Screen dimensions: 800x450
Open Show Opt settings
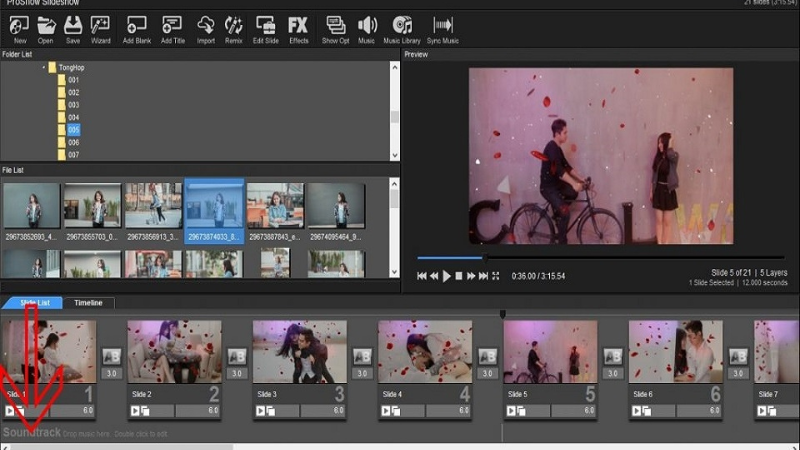pos(335,26)
